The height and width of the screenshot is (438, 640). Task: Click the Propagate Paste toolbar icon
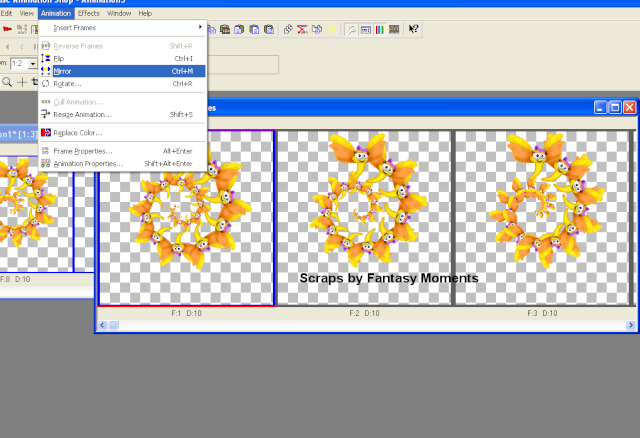tap(288, 29)
